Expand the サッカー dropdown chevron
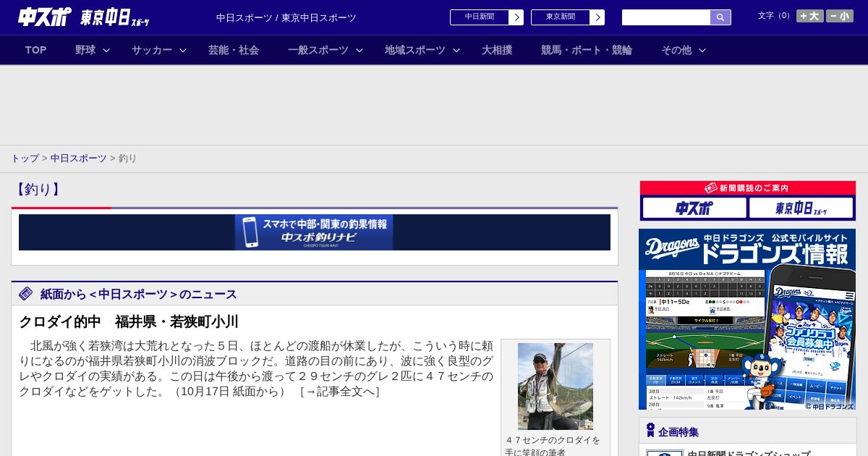The width and height of the screenshot is (868, 456). pos(183,50)
